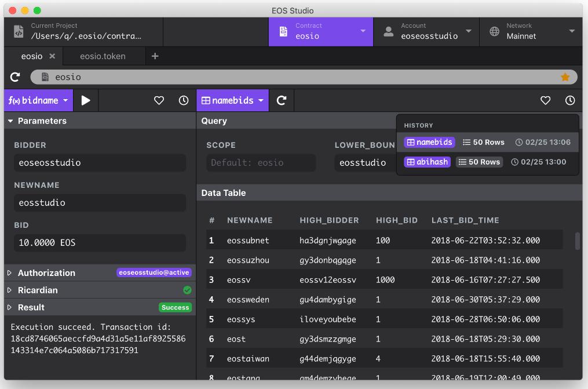Select the abihash entry in History
Viewport: 588px width, 389px height.
[x=427, y=162]
